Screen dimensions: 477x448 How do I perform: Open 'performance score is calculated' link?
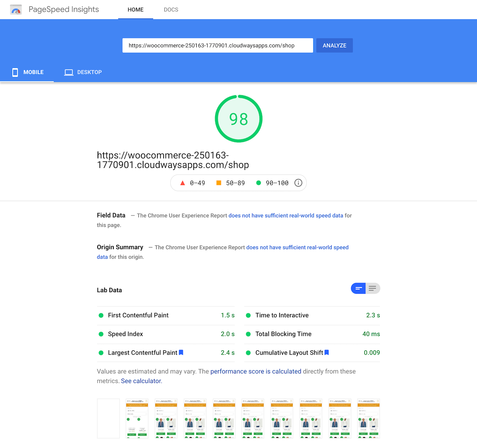pyautogui.click(x=256, y=372)
